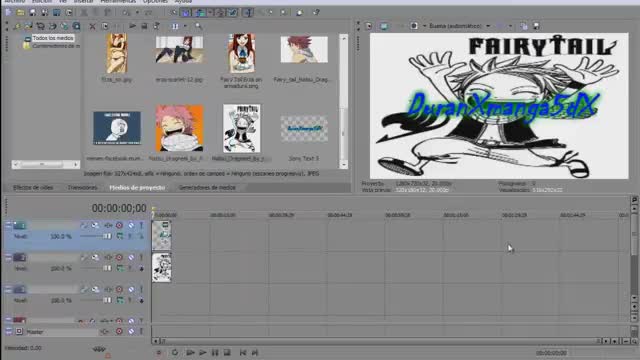Click the New project icon
This screenshot has width=640, height=360.
pos(9,13)
